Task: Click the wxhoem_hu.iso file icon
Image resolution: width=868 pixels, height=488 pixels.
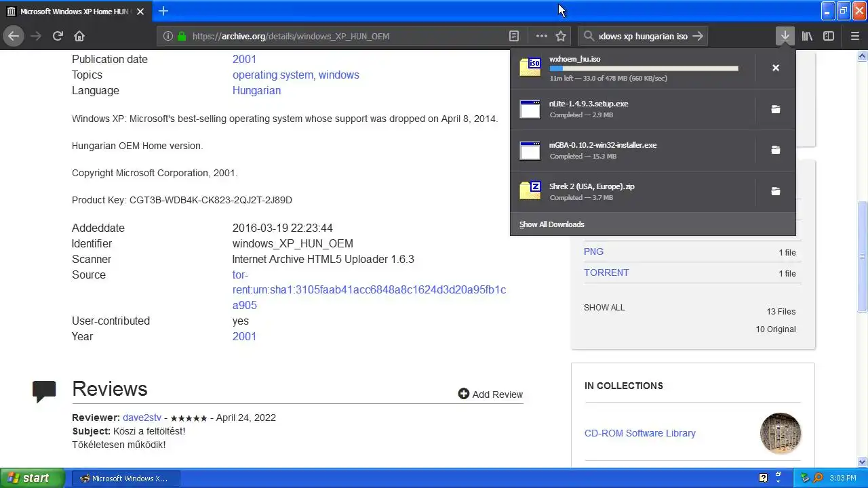Action: tap(530, 66)
